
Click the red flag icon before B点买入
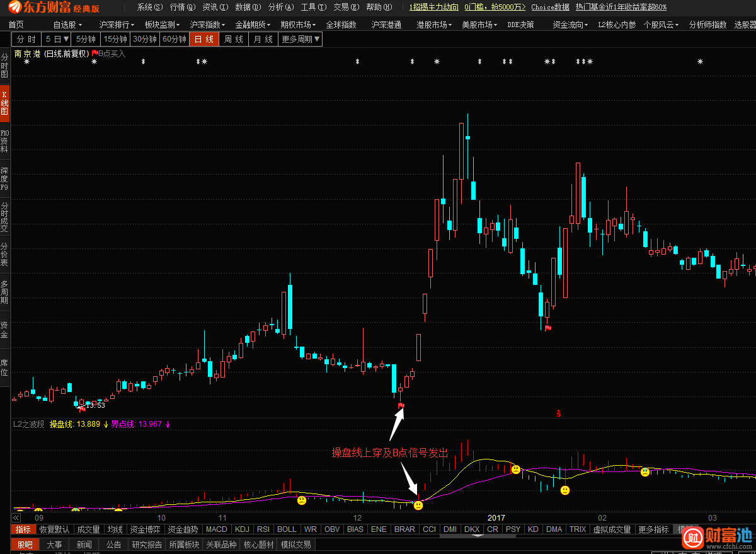click(94, 54)
